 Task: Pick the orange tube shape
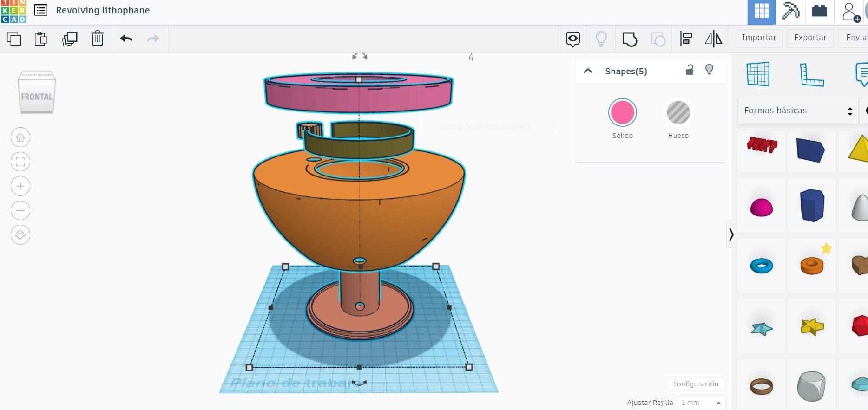[x=812, y=267]
